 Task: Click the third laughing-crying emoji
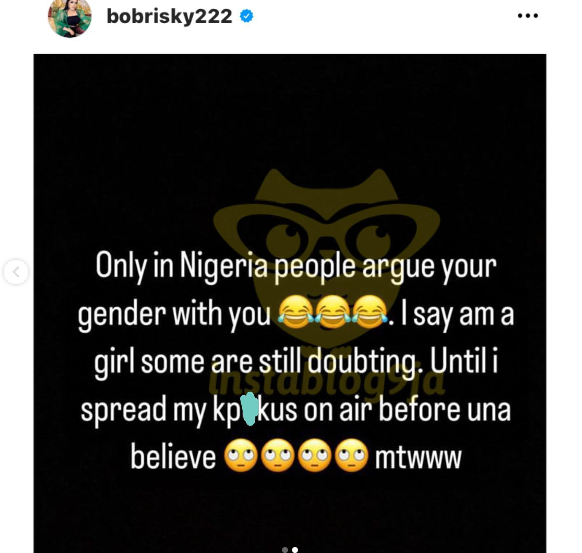click(370, 312)
